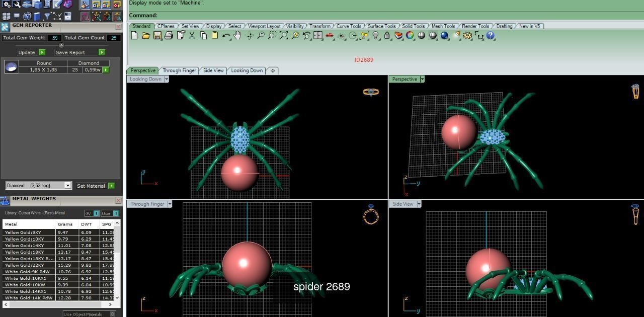Open the four-viewport layout icon

[318, 35]
